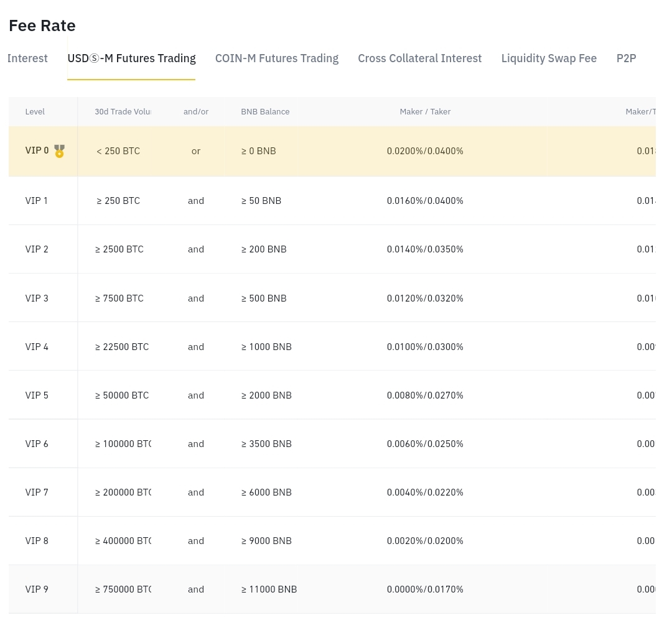Image resolution: width=672 pixels, height=628 pixels.
Task: Click the Fee Rate heading
Action: click(x=42, y=25)
